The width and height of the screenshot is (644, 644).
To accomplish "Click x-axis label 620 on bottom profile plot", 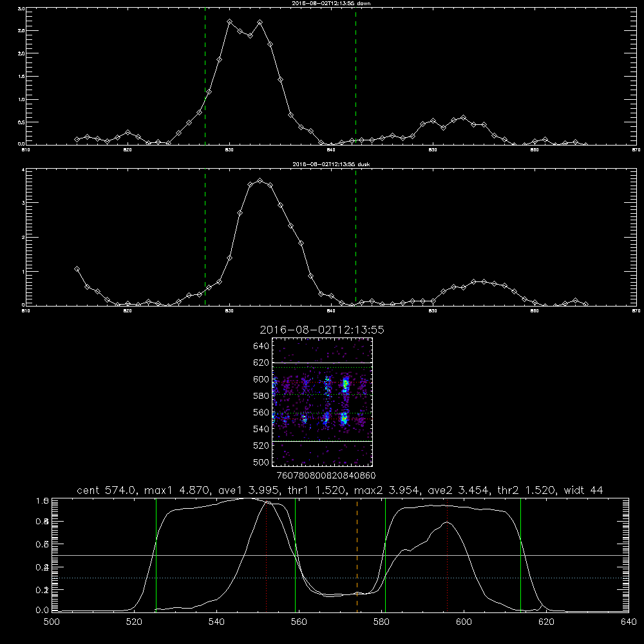I will click(546, 622).
